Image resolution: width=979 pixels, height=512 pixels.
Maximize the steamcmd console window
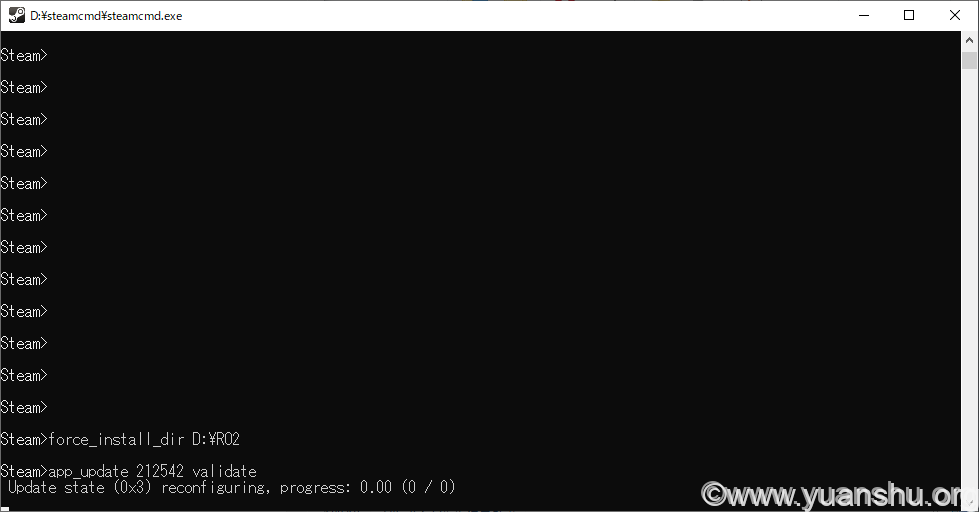tap(909, 15)
